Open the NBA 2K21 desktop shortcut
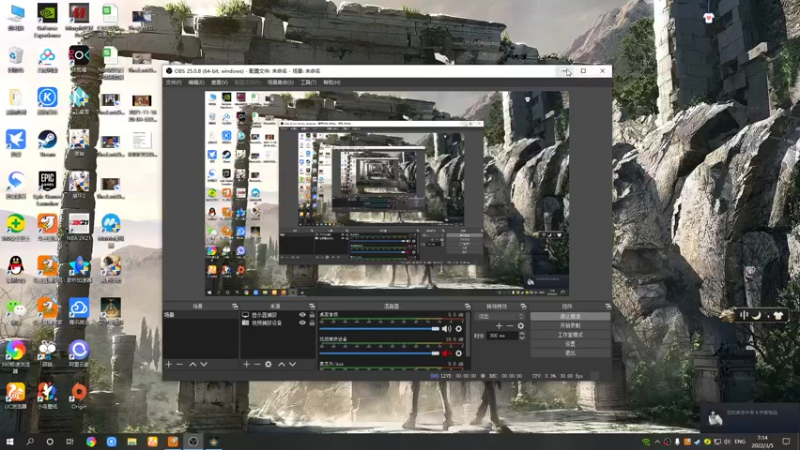800x450 pixels. tap(79, 228)
